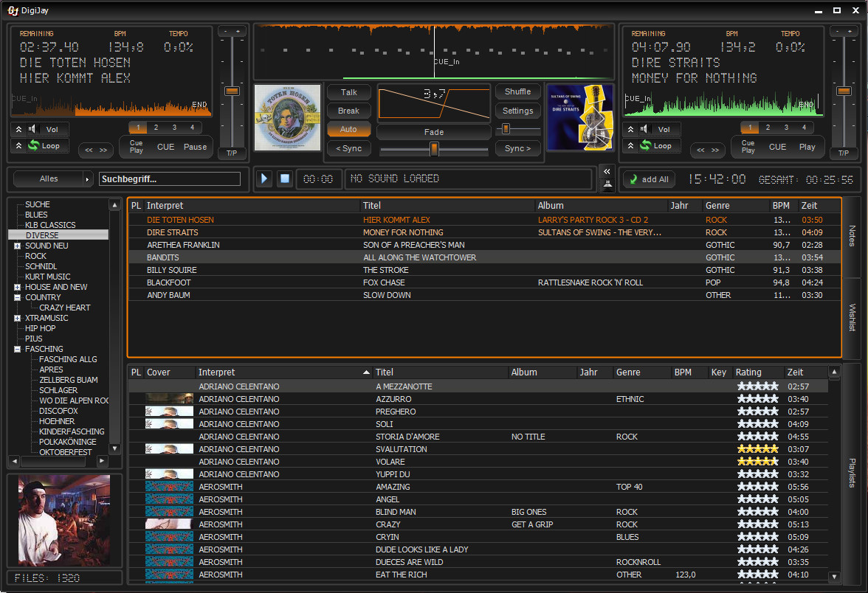Screen dimensions: 868x593
Task: Click the right deck Vol speaker icon
Action: pos(645,130)
